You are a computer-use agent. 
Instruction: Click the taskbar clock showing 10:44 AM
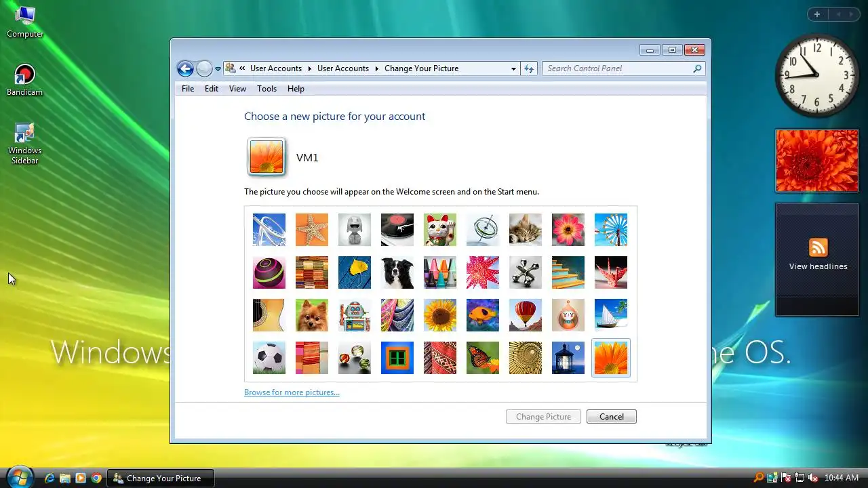coord(842,479)
